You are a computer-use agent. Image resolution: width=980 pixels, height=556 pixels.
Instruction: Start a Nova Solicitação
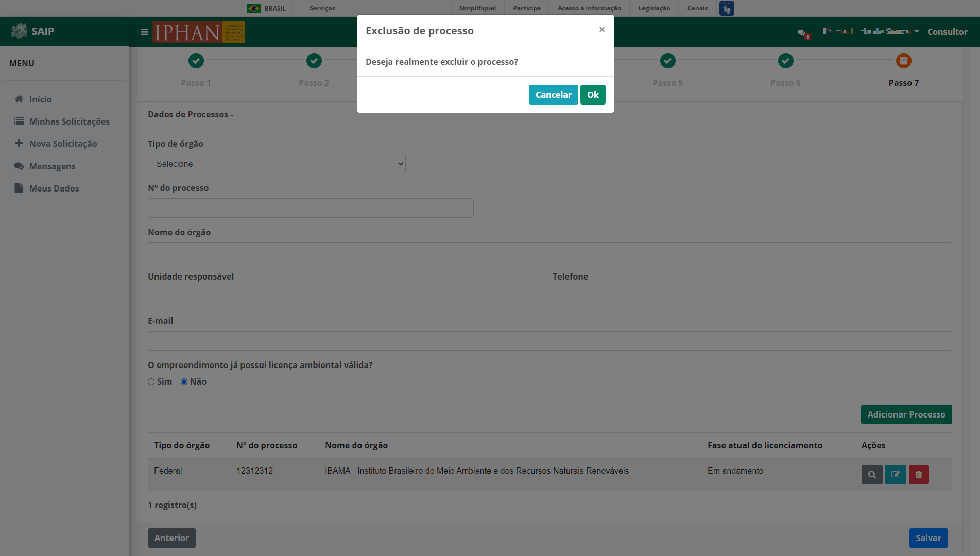point(63,144)
